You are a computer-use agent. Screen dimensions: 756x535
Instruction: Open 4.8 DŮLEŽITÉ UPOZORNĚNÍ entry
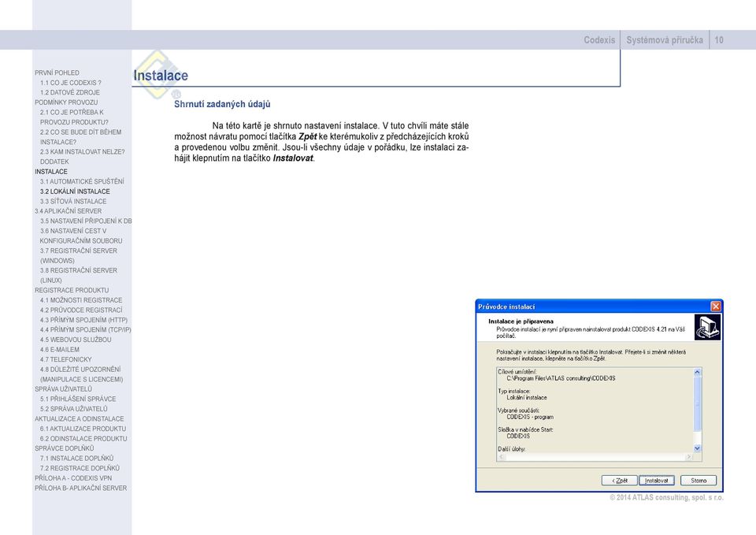pyautogui.click(x=81, y=374)
